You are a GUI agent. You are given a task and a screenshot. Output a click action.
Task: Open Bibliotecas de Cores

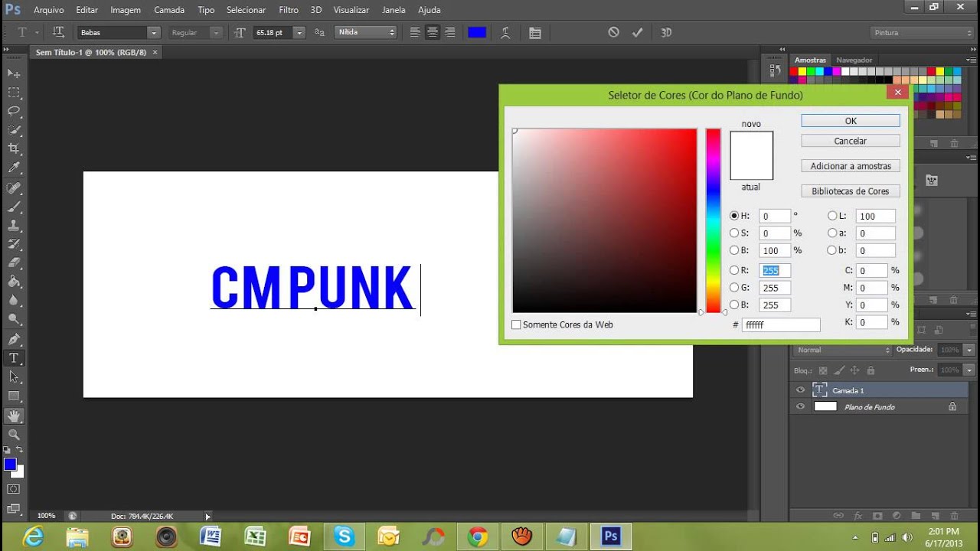[851, 191]
